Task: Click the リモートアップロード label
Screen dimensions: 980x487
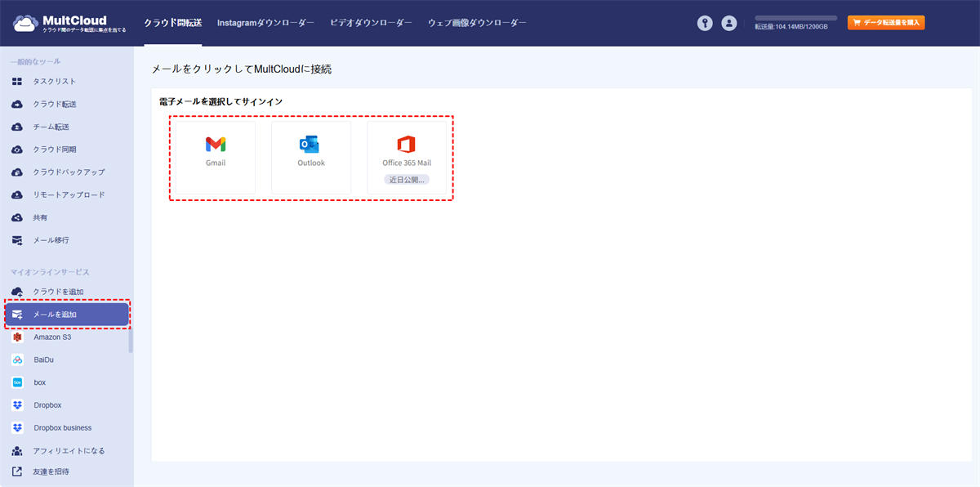Action: (69, 195)
